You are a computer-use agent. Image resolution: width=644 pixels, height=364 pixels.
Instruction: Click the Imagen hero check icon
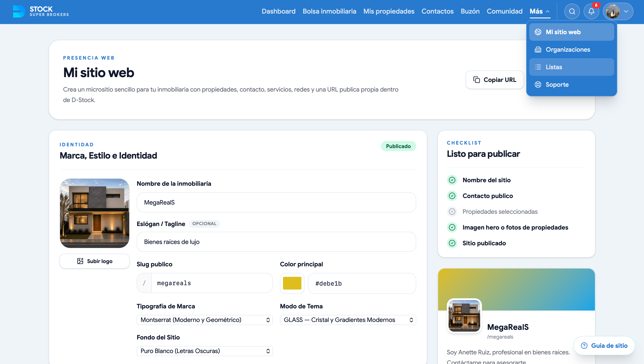[452, 228]
